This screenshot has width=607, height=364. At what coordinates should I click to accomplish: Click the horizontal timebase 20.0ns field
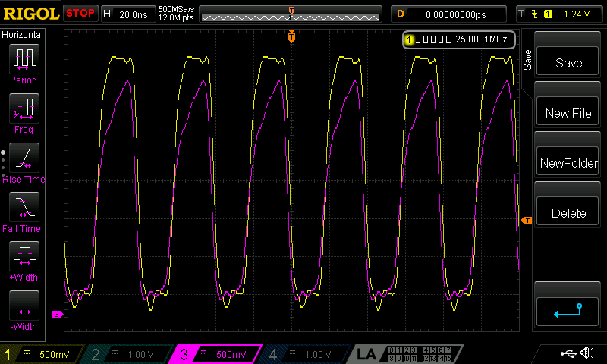coord(128,14)
